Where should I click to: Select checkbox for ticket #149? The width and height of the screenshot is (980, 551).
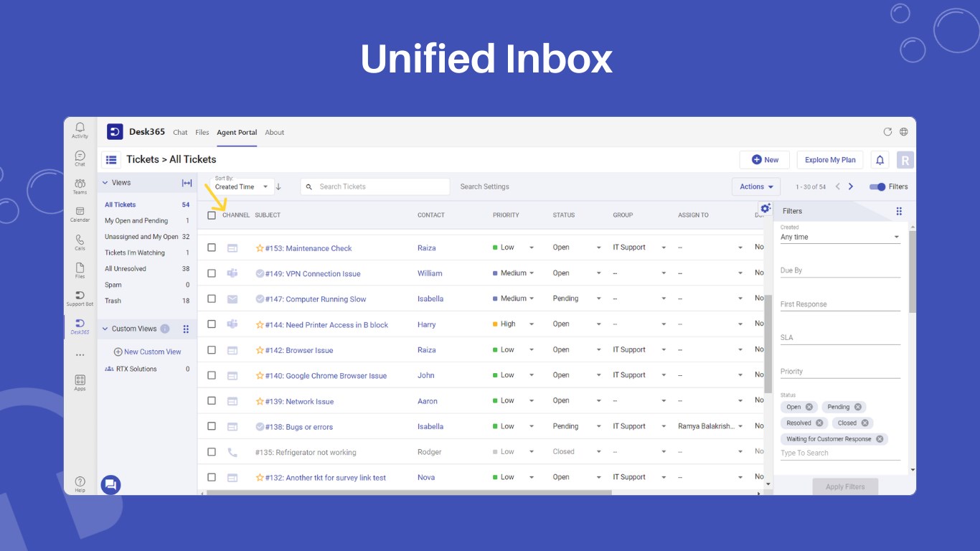pyautogui.click(x=212, y=273)
